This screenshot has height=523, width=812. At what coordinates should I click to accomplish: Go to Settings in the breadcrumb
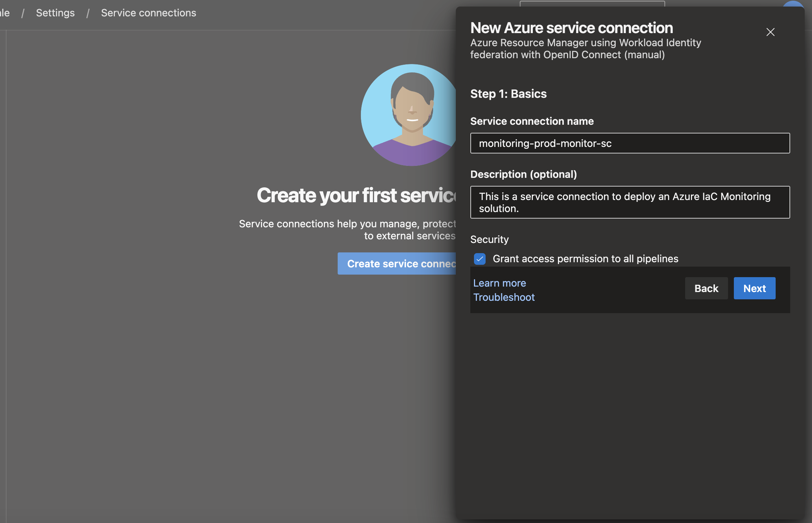pos(55,13)
